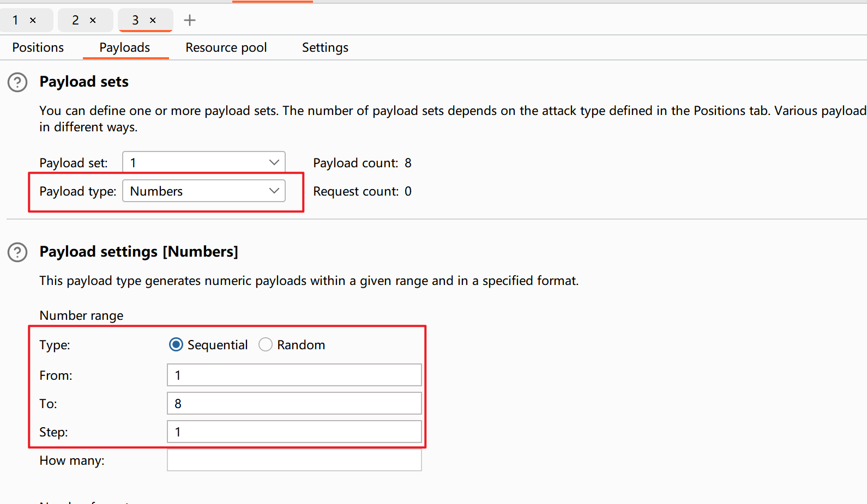Switch to the Positions tab
Viewport: 867px width, 504px height.
coord(38,47)
